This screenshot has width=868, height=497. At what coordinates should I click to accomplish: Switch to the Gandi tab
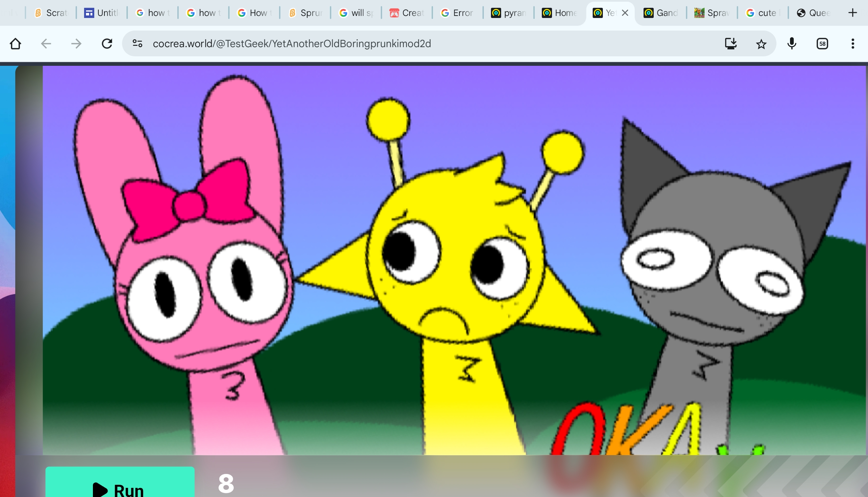tap(661, 13)
